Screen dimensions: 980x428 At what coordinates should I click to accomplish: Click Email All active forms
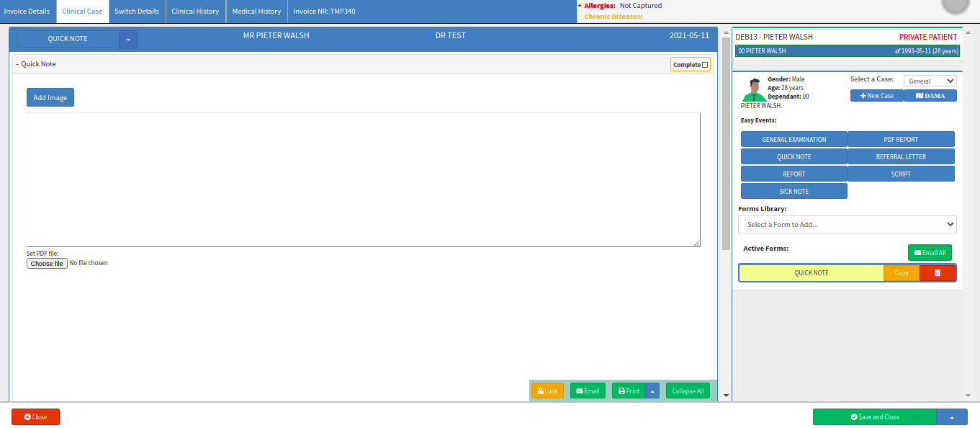[x=930, y=253]
